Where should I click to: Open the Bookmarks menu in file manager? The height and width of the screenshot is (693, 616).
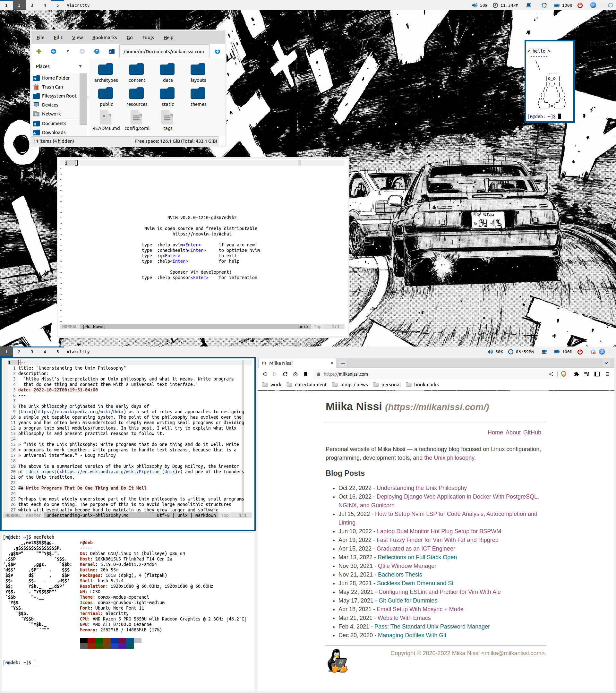pos(104,38)
